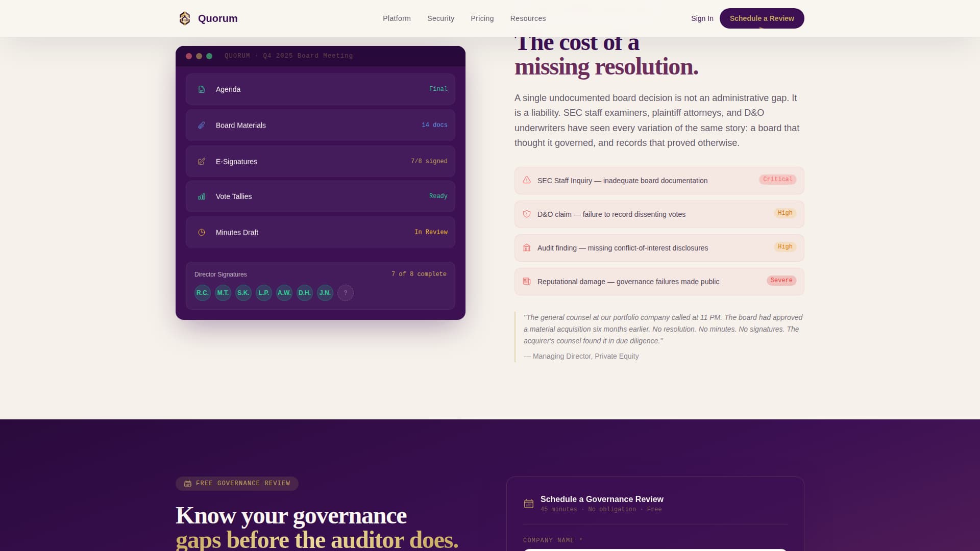The height and width of the screenshot is (551, 980).
Task: Open the Platform menu
Action: 397,18
